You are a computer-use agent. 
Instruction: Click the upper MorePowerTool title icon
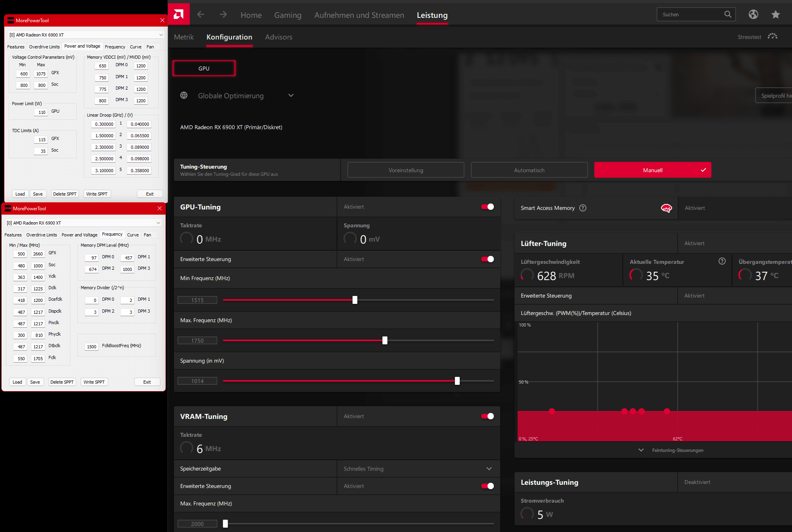pyautogui.click(x=11, y=20)
